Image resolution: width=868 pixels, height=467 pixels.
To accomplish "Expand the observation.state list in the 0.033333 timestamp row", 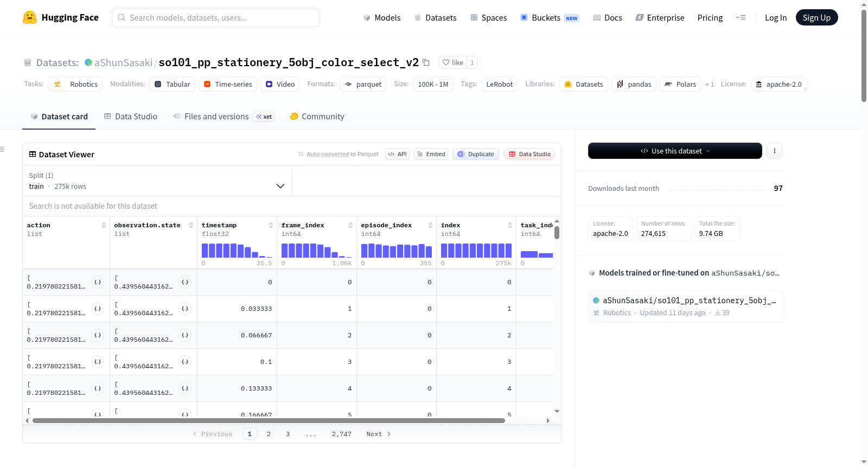I will pos(185,309).
